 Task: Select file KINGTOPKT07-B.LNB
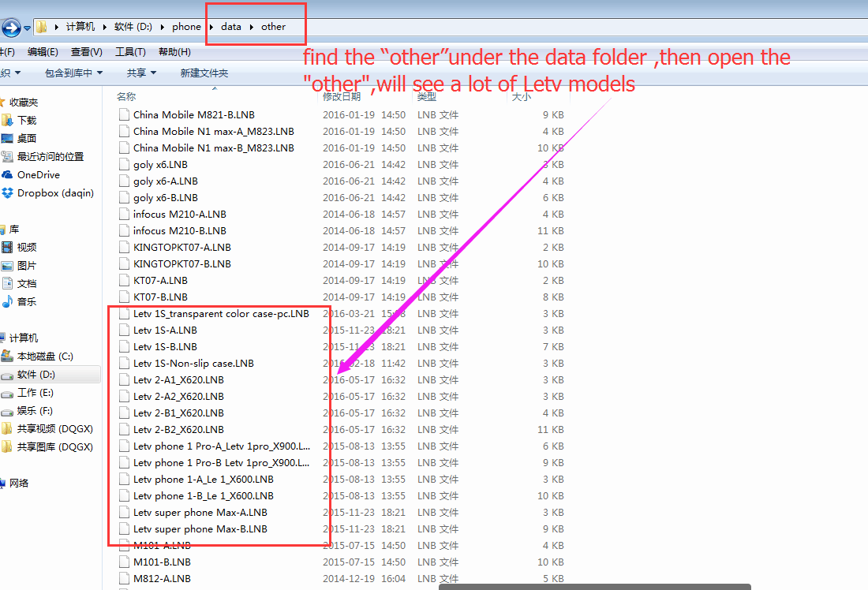[x=182, y=264]
